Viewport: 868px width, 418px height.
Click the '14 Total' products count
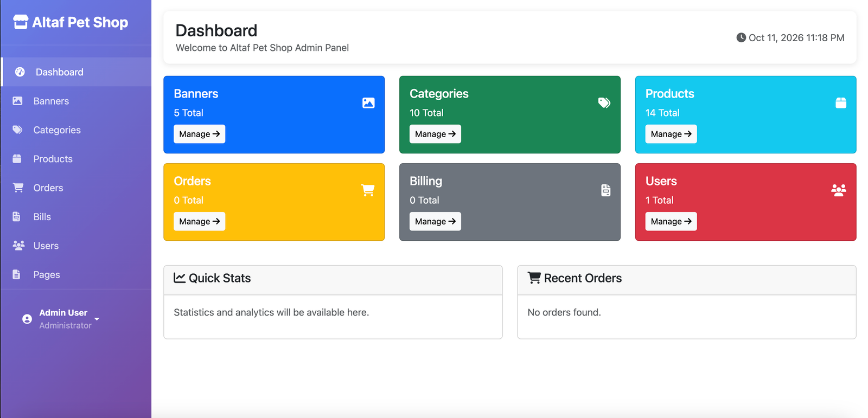click(x=662, y=113)
